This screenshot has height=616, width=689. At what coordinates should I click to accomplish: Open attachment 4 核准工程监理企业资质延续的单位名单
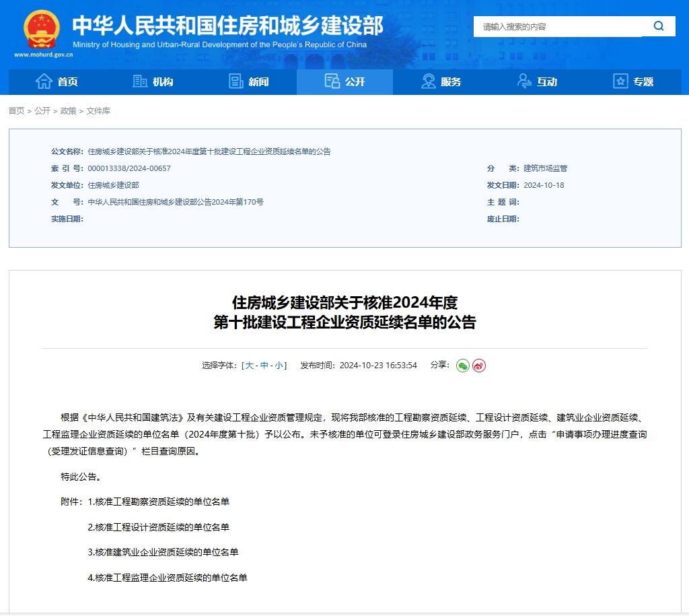coord(167,578)
